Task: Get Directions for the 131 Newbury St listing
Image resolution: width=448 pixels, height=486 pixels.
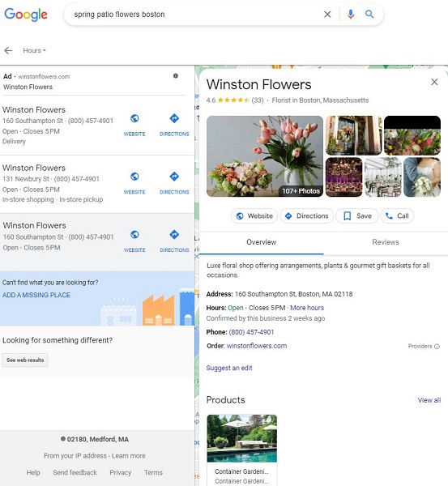Action: point(174,183)
